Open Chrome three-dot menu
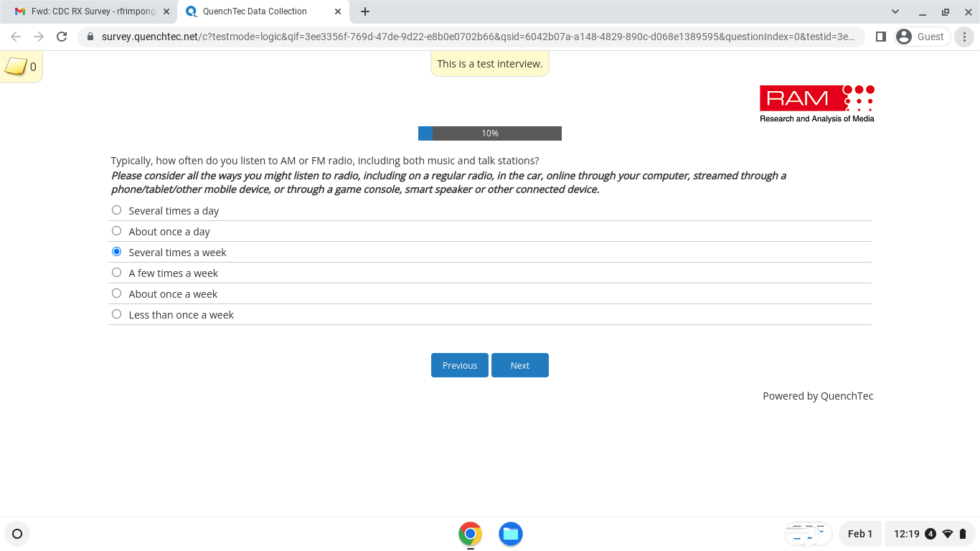Image resolution: width=980 pixels, height=551 pixels. pos(965,37)
